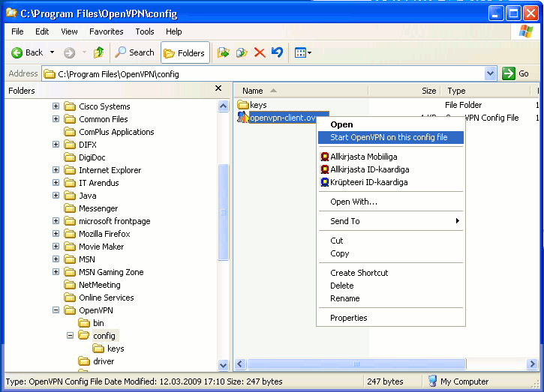Choose Krüpteeri ID-kaardiga context entry

point(391,182)
